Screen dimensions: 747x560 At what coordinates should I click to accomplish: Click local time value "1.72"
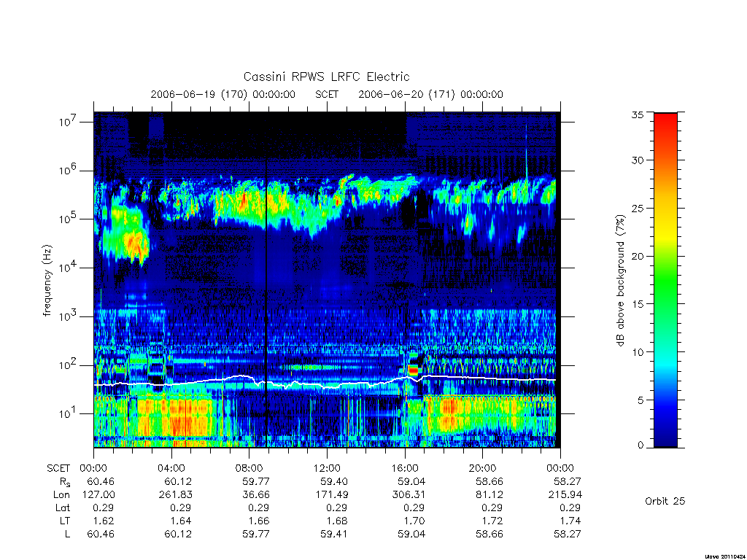click(x=492, y=521)
